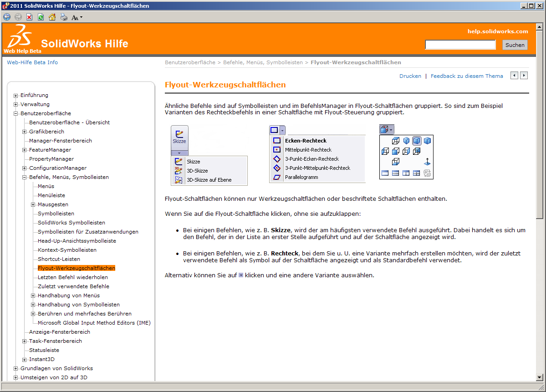
Task: Expand the Verwaltung tree node
Action: tap(15, 104)
